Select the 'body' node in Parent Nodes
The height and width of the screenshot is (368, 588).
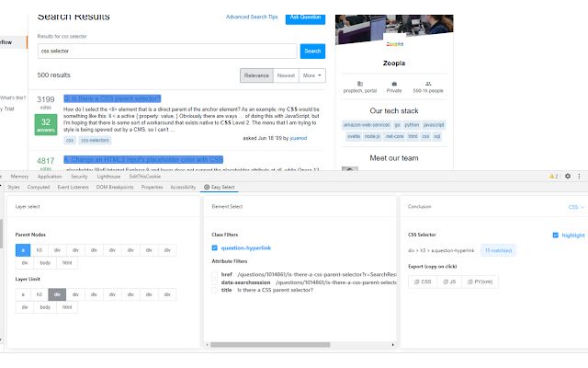pyautogui.click(x=45, y=263)
